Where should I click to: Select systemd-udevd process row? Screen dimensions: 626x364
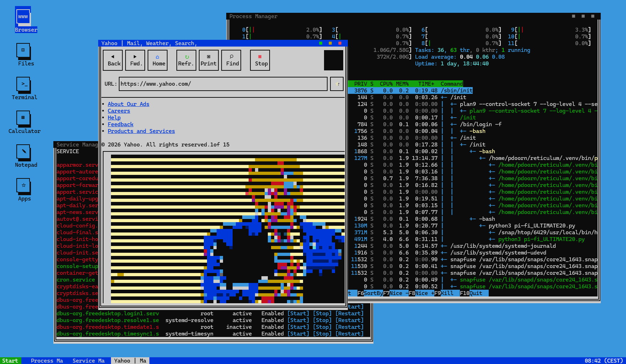pos(473,253)
